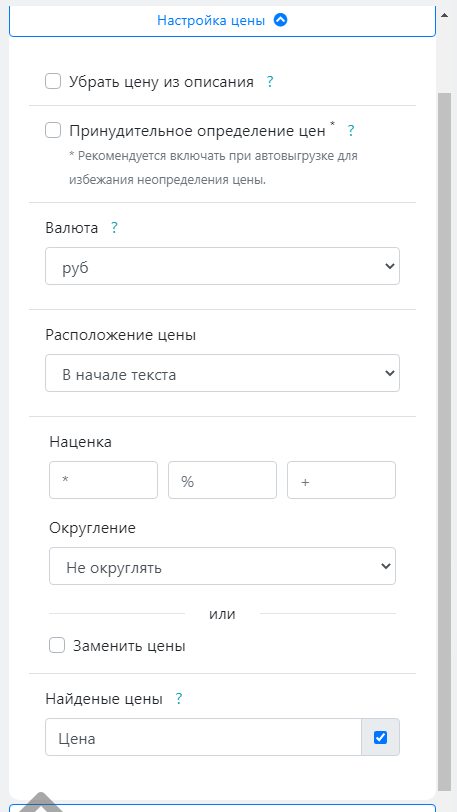Click the chevron icon in Настройка цены header
This screenshot has width=457, height=812.
[280, 20]
